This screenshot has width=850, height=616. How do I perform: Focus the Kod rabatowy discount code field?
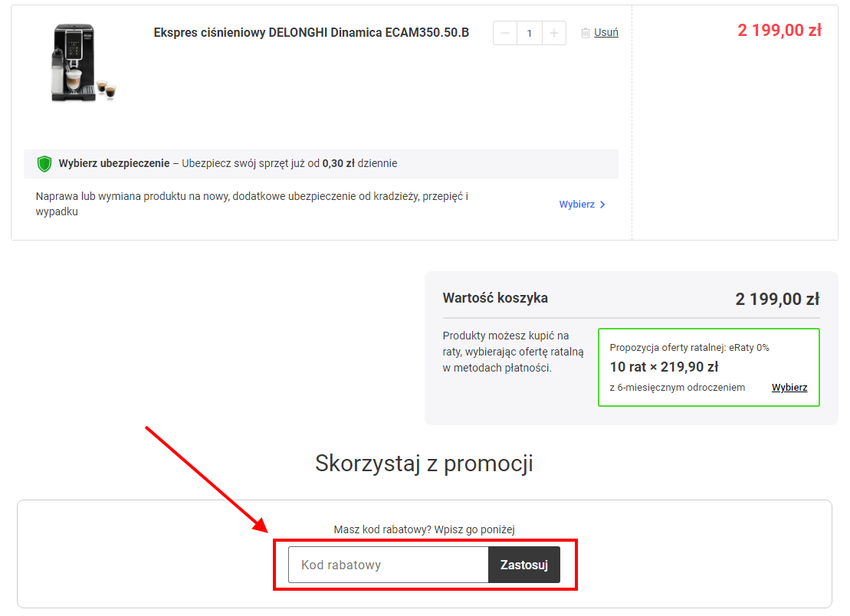[x=389, y=565]
